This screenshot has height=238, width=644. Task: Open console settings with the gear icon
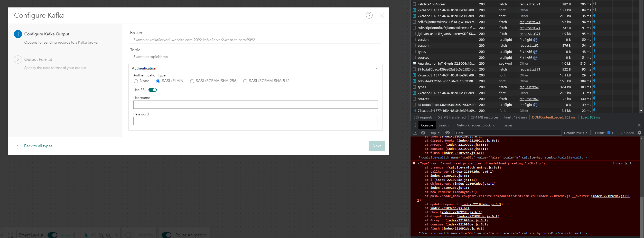(x=639, y=133)
